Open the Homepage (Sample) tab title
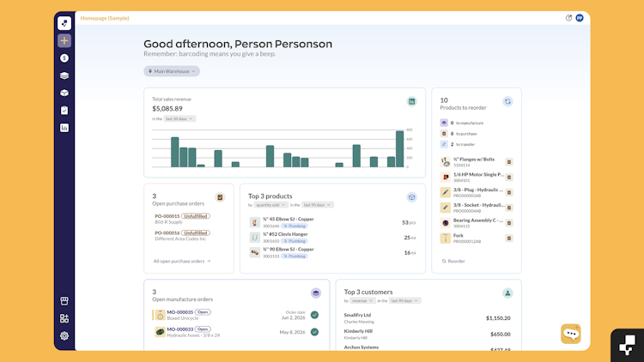Viewport: 644px width, 362px height. tap(105, 18)
